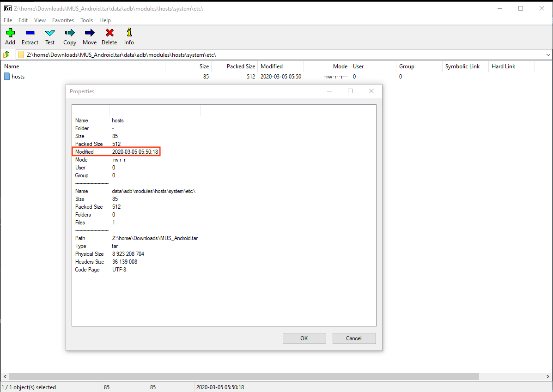Click the horizontal scrollbar at the bottom
The width and height of the screenshot is (553, 392).
[x=240, y=377]
